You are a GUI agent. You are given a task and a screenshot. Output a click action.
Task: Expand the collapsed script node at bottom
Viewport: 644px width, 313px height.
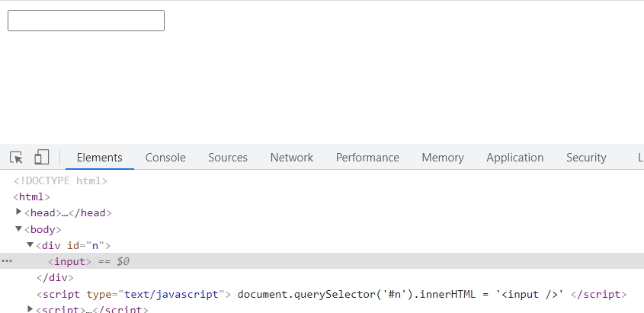pos(30,308)
